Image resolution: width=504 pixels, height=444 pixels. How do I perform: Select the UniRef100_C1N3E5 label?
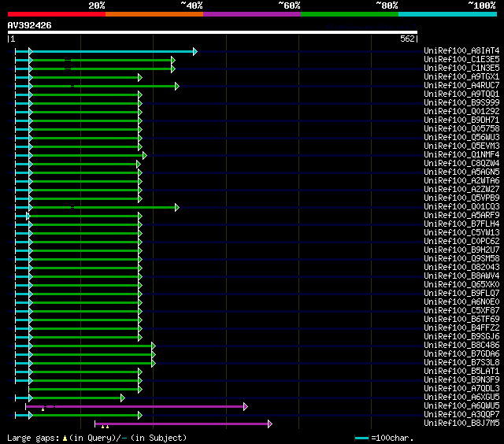pyautogui.click(x=461, y=68)
